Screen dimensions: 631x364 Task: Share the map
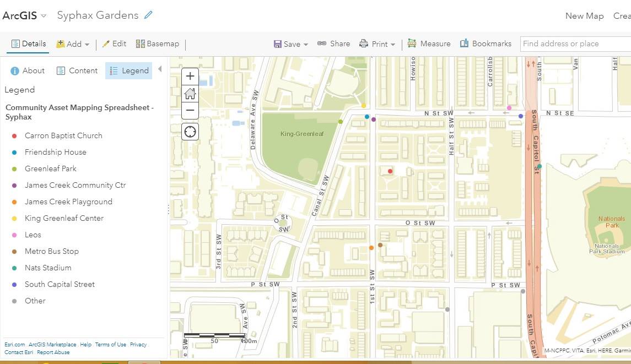(333, 44)
